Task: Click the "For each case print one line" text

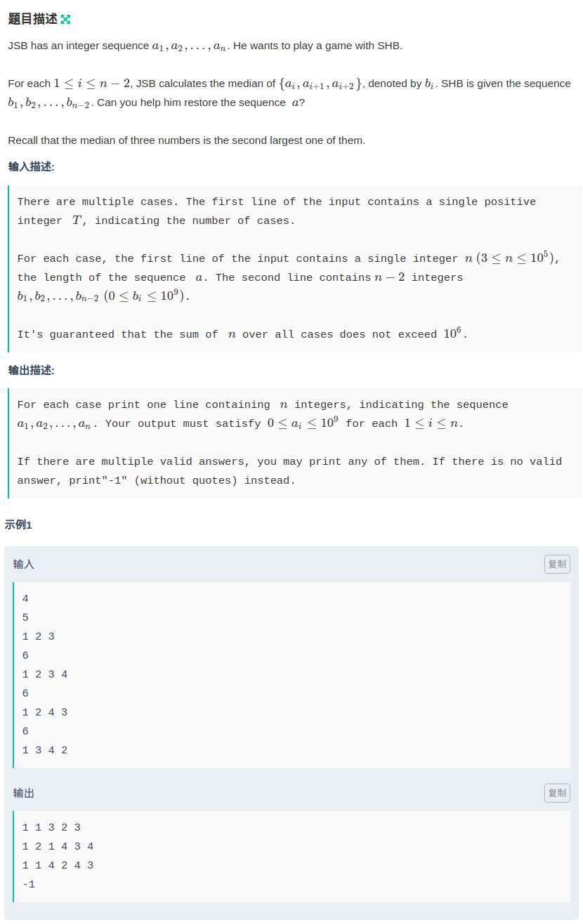Action: pos(262,405)
